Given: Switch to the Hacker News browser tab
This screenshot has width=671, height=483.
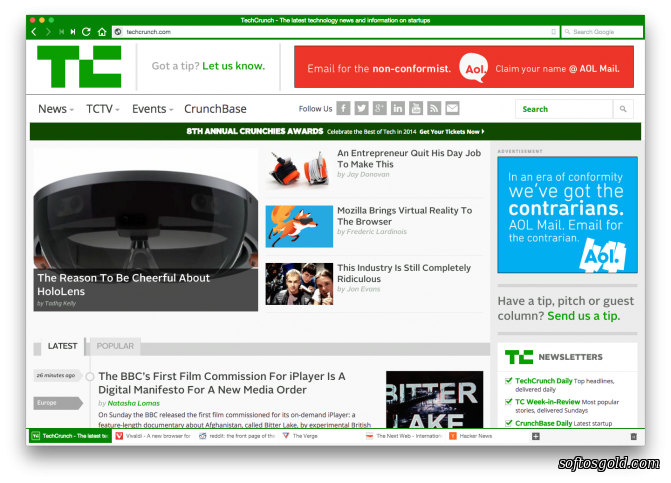Looking at the screenshot, I should (x=471, y=436).
